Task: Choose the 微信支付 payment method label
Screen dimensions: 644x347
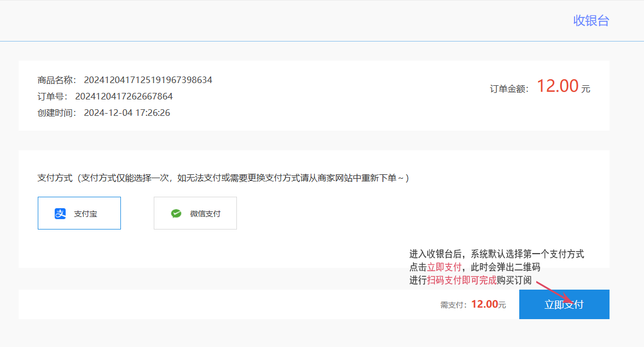Action: point(205,214)
